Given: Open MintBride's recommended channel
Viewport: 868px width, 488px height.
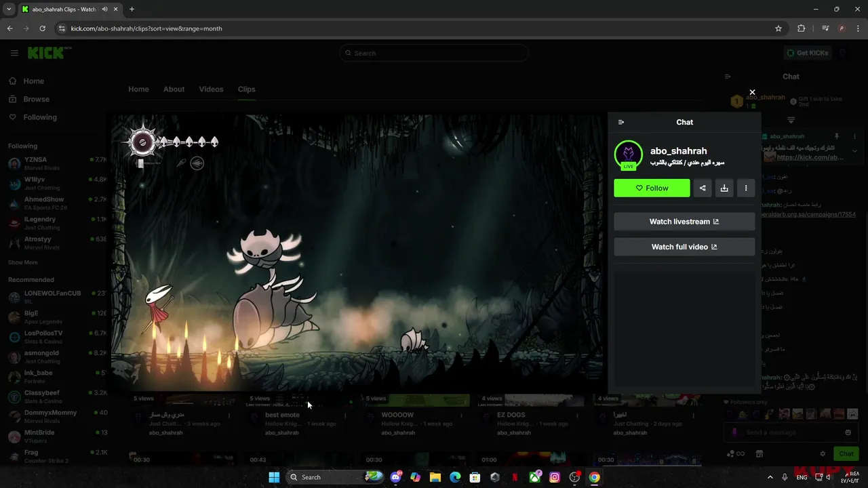Looking at the screenshot, I should click(x=57, y=436).
